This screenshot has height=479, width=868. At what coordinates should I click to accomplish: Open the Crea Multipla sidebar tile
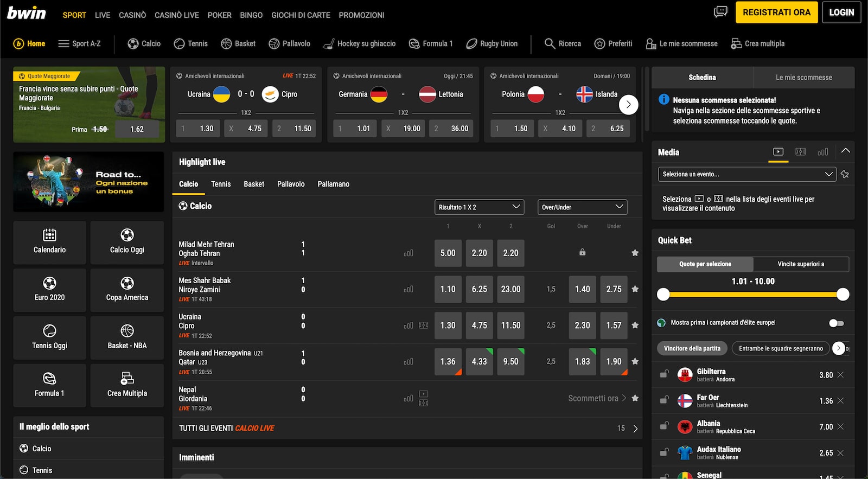click(127, 386)
